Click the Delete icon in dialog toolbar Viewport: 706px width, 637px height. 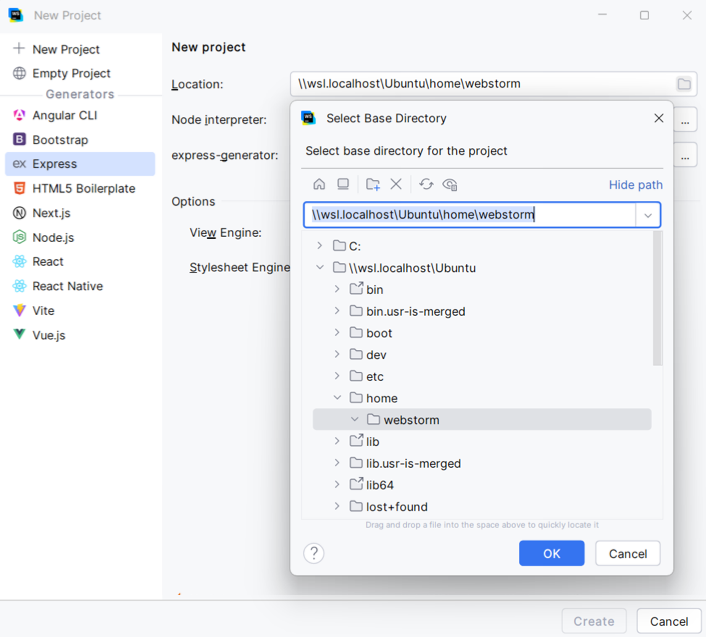pyautogui.click(x=396, y=184)
